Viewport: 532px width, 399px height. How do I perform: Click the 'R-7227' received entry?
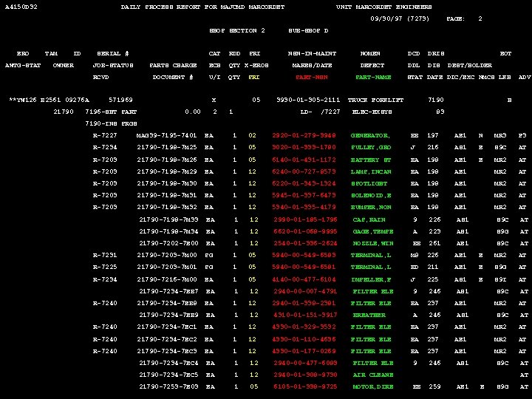[105, 135]
